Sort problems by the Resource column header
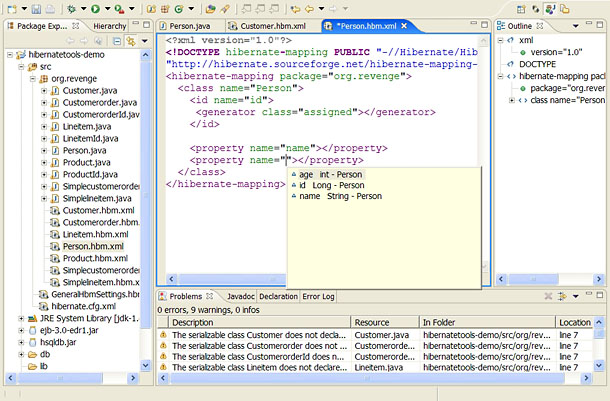 click(372, 322)
